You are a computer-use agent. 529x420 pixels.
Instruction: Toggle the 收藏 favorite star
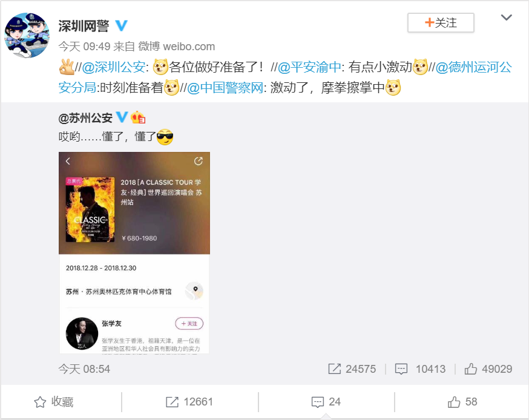point(54,402)
